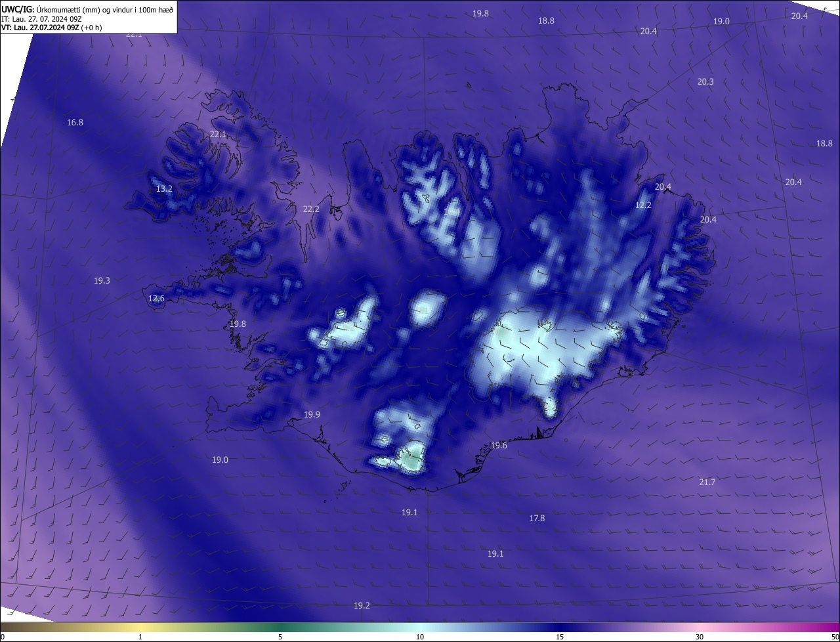The width and height of the screenshot is (840, 642).
Task: Click the 18.8 value along the top edge
Action: click(x=546, y=21)
